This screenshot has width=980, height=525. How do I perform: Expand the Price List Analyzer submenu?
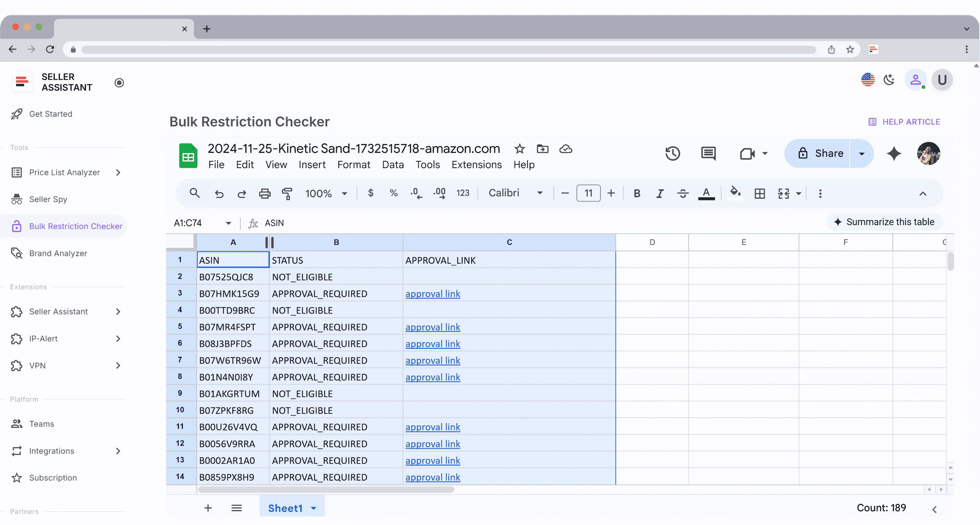pyautogui.click(x=118, y=172)
